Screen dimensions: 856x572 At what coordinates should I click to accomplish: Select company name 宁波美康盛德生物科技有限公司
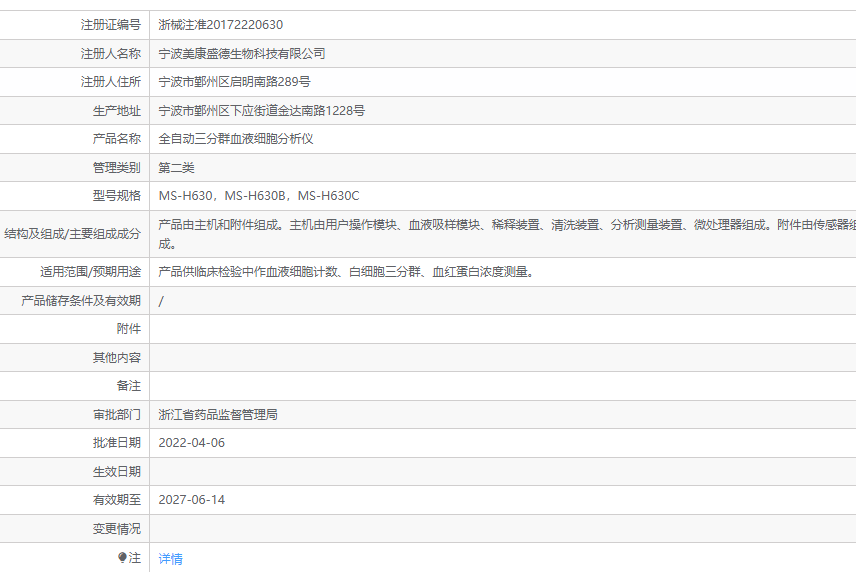[x=242, y=53]
